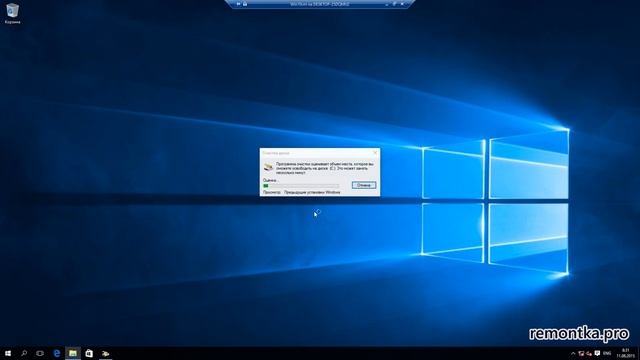Open the Store app from taskbar
640x360 pixels.
coord(89,353)
